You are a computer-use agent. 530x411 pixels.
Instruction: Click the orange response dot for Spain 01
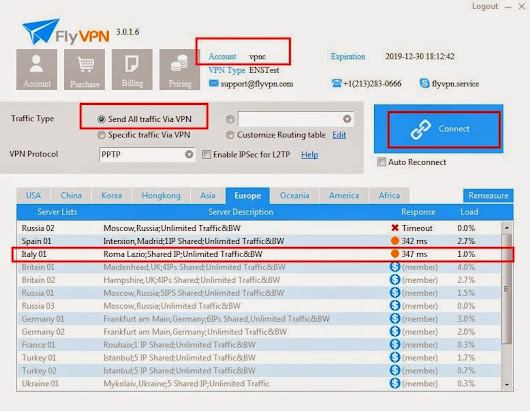395,241
